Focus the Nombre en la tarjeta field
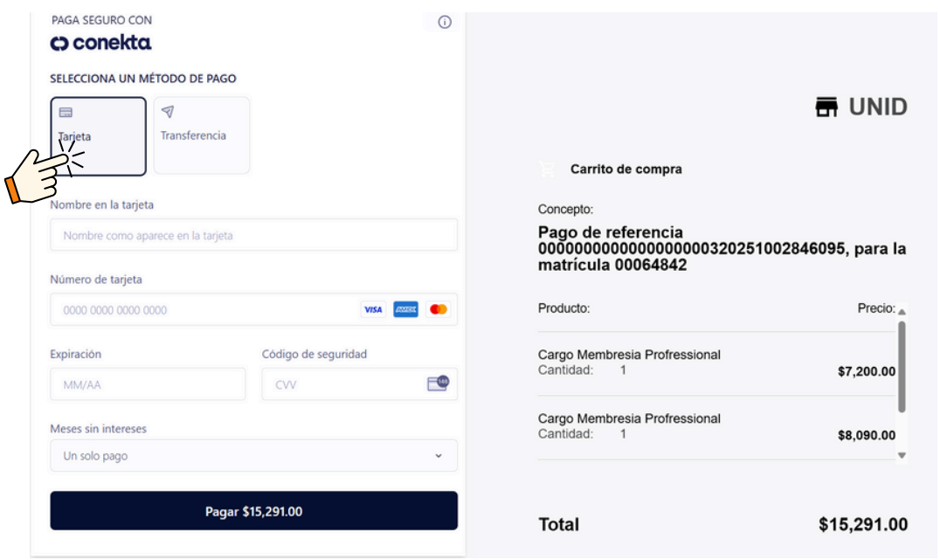The height and width of the screenshot is (560, 940). point(253,235)
